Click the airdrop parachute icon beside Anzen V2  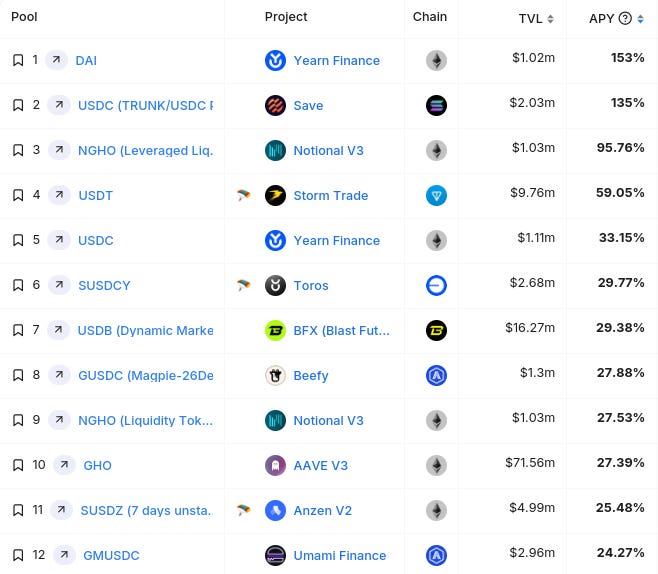pyautogui.click(x=243, y=510)
